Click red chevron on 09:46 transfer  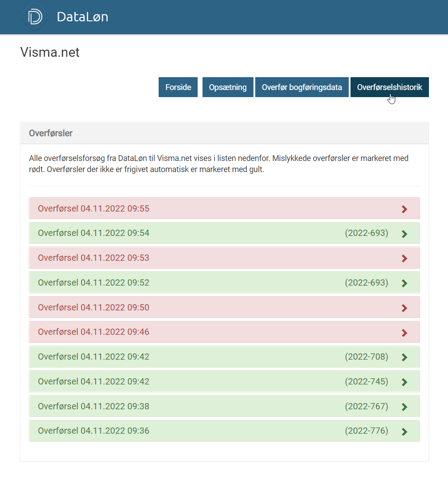[404, 333]
